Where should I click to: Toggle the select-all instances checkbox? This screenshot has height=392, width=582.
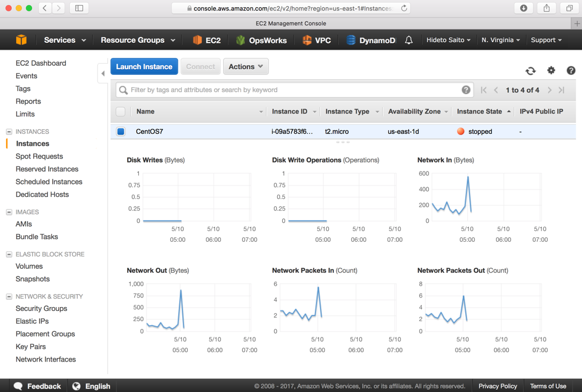121,111
